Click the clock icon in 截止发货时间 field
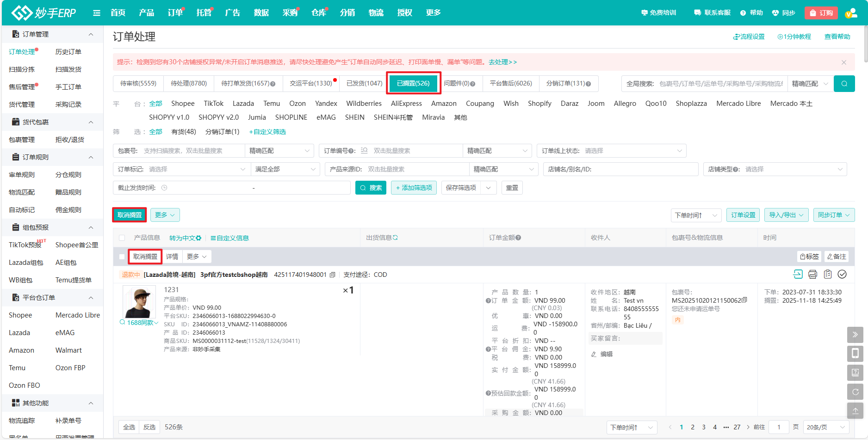 point(164,188)
